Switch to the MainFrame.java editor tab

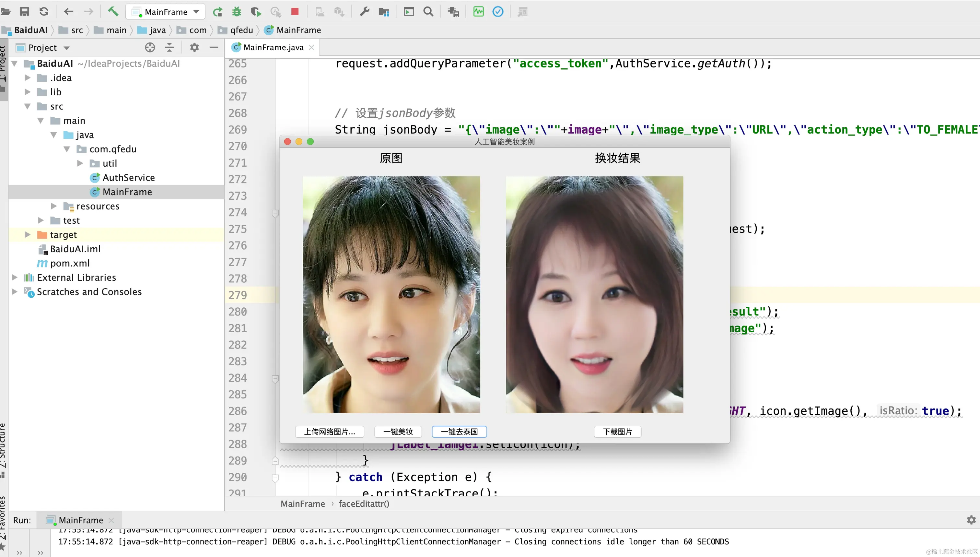click(x=273, y=47)
